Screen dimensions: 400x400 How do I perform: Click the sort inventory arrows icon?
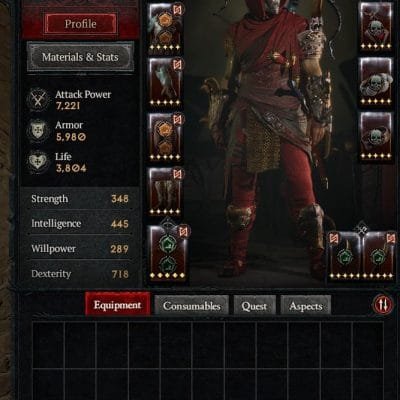click(x=382, y=304)
